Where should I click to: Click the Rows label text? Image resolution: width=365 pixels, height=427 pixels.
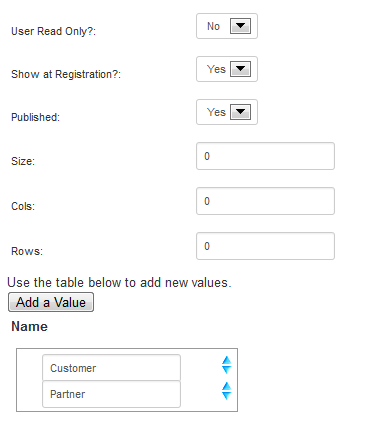click(x=27, y=251)
